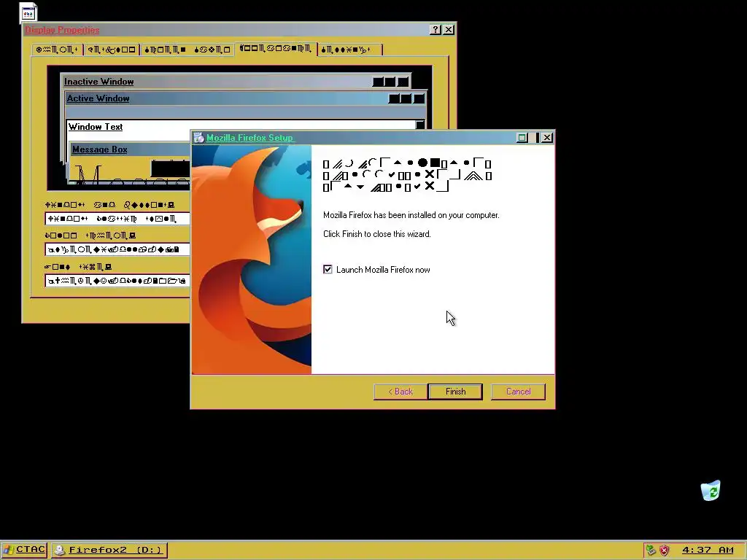Click the Display Properties help question-mark button
Screen dimensions: 747x560
coord(435,29)
